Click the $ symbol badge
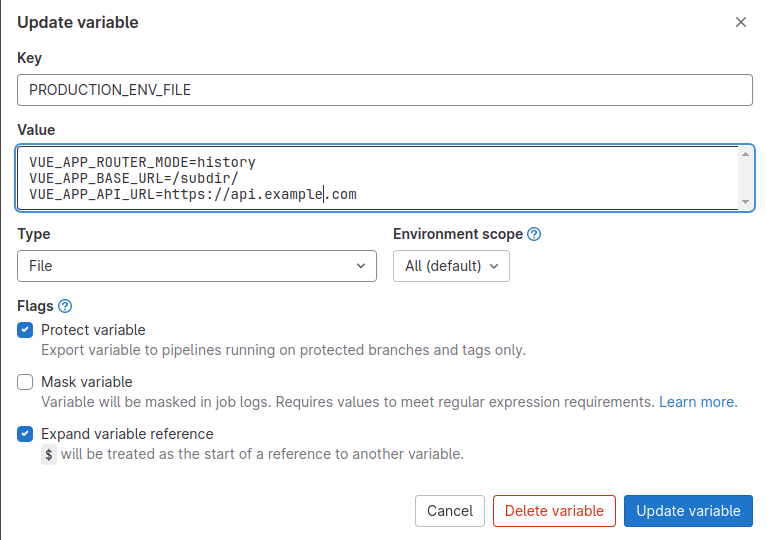The image size is (767, 540). click(x=49, y=454)
